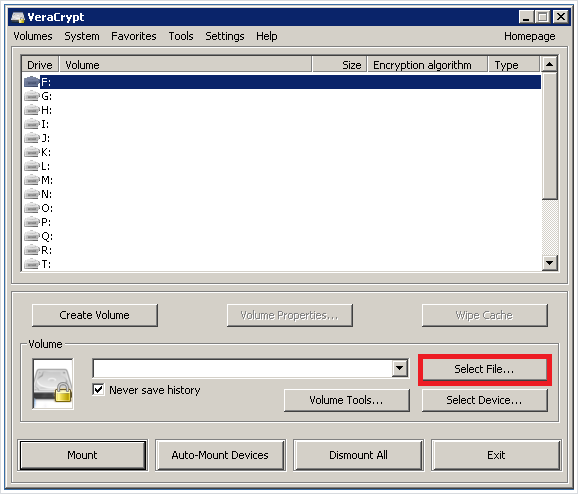Image resolution: width=578 pixels, height=494 pixels.
Task: Open the Volumes menu
Action: (x=33, y=36)
